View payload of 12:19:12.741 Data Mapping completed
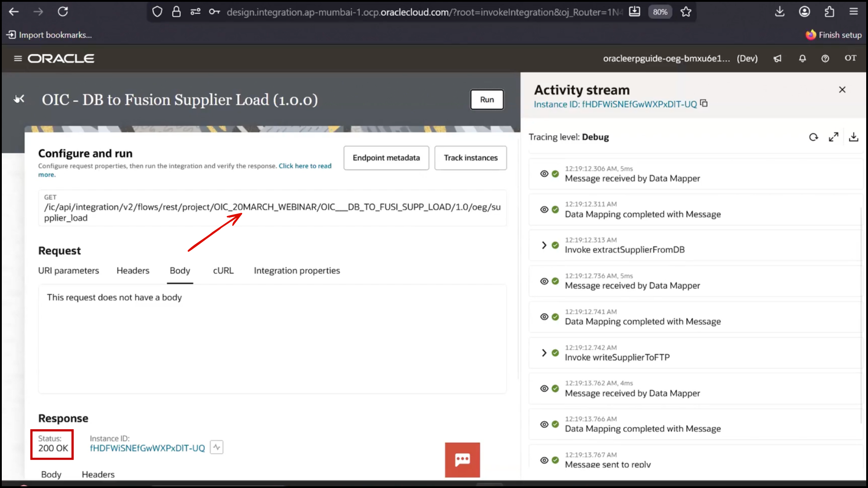Image resolution: width=868 pixels, height=488 pixels. click(544, 317)
